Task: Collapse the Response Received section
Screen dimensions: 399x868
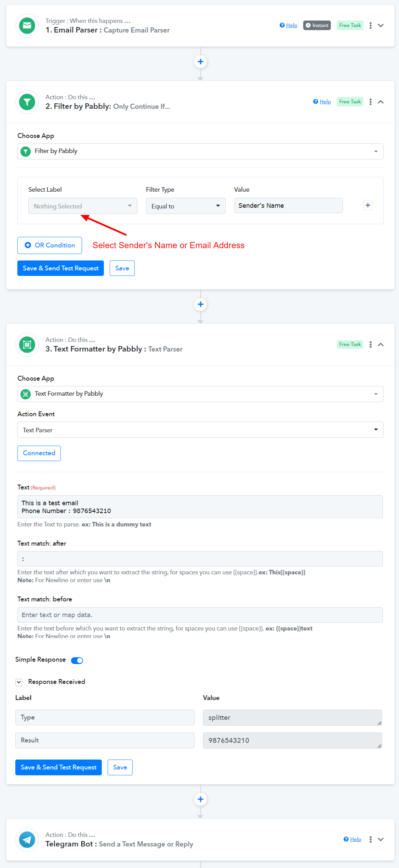Action: (19, 682)
